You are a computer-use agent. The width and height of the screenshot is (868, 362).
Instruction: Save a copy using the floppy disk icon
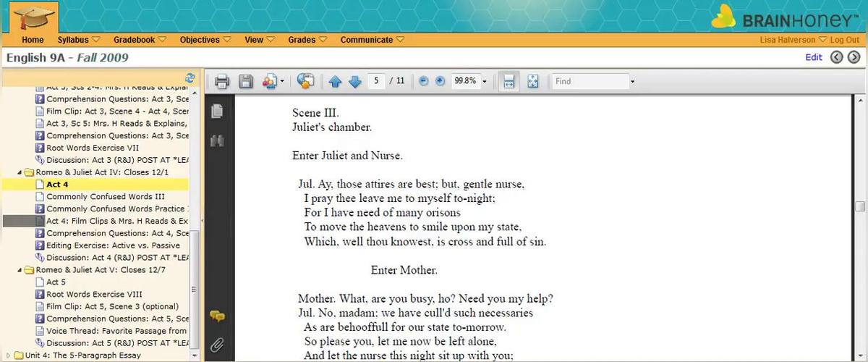point(246,82)
